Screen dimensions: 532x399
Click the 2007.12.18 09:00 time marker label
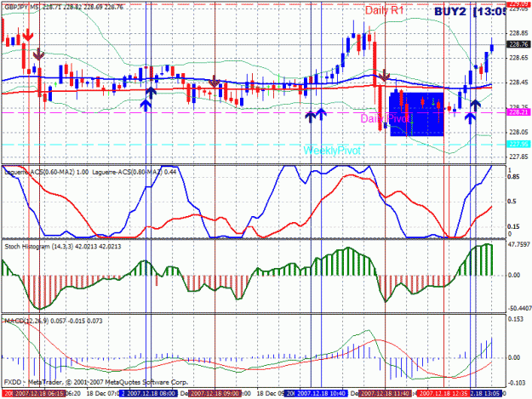pos(215,394)
